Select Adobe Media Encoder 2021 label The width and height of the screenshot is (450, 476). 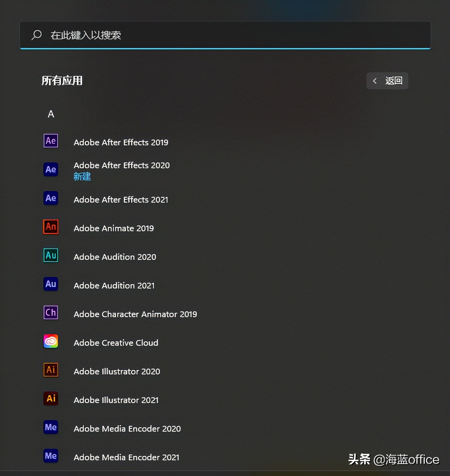[x=127, y=457]
